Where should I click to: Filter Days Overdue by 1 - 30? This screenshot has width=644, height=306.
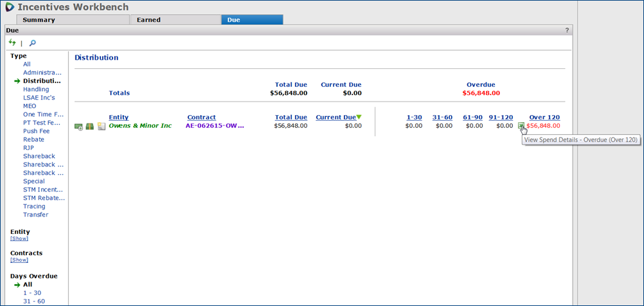click(33, 293)
